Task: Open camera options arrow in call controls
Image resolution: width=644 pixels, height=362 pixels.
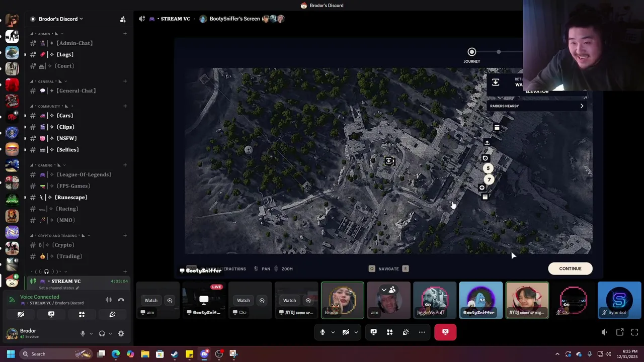Action: (356, 332)
